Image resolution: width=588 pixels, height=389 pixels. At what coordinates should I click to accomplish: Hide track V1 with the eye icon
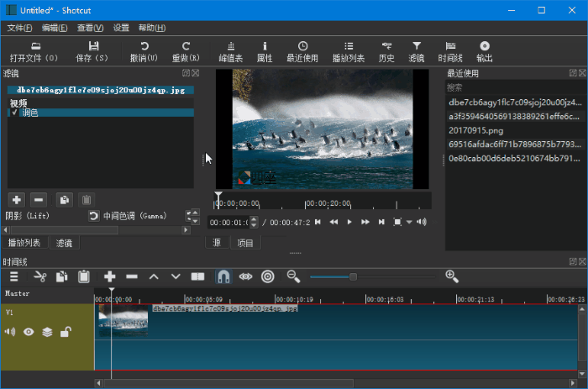pyautogui.click(x=29, y=332)
